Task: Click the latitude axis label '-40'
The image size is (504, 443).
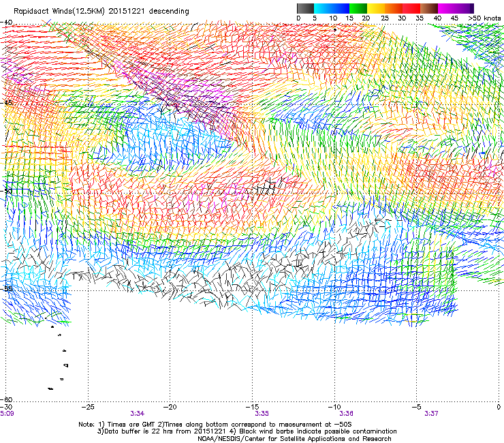Action: coord(7,22)
